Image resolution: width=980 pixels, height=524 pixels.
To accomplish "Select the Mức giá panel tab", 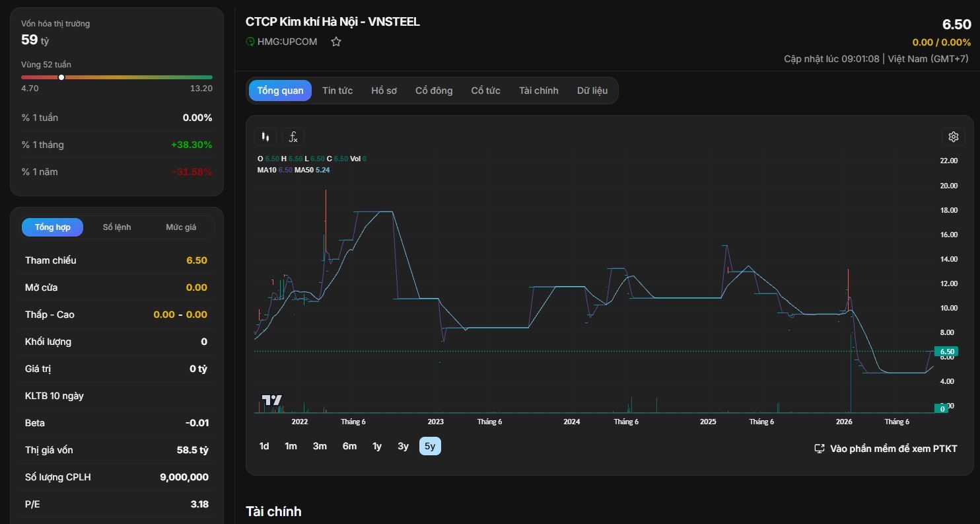I will tap(181, 227).
